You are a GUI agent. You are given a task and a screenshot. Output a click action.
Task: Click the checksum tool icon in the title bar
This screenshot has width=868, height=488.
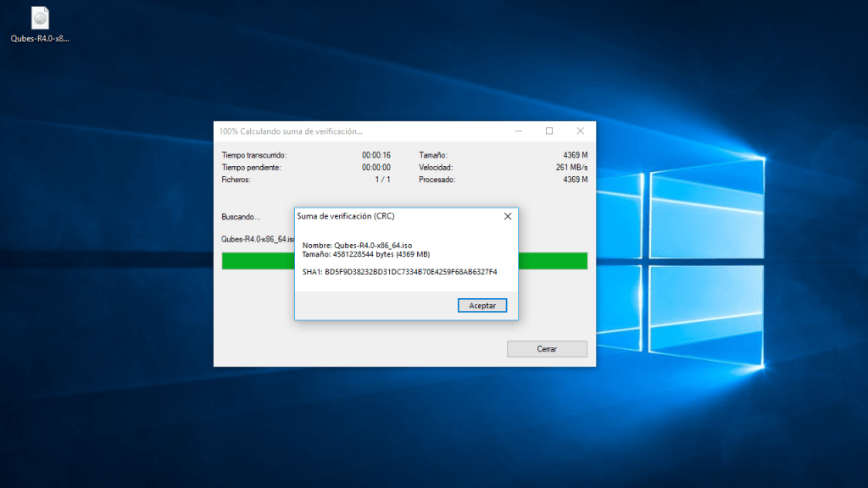tap(223, 130)
